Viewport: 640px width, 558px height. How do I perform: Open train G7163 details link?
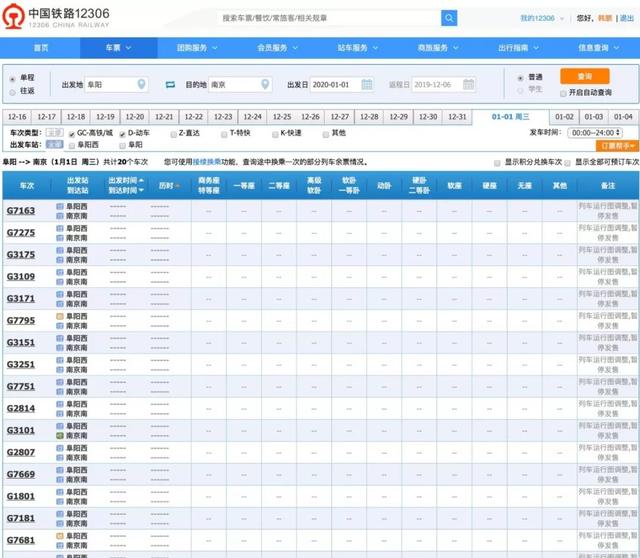21,211
